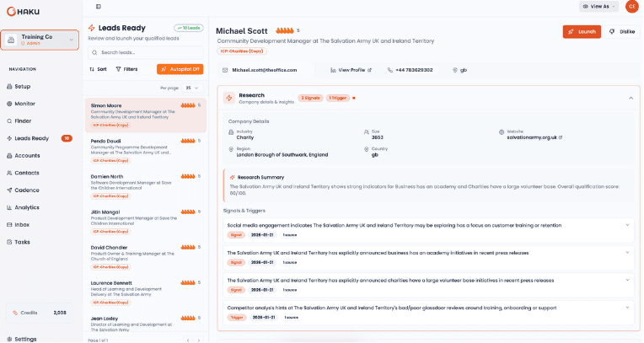This screenshot has width=644, height=343.
Task: Click 1 source tag on glassdoor trigger
Action: [291, 318]
